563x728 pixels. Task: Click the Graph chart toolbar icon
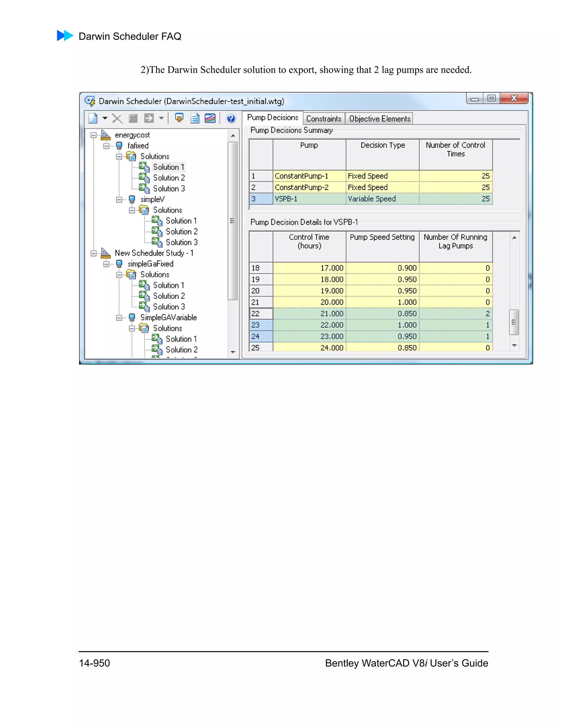coord(210,118)
